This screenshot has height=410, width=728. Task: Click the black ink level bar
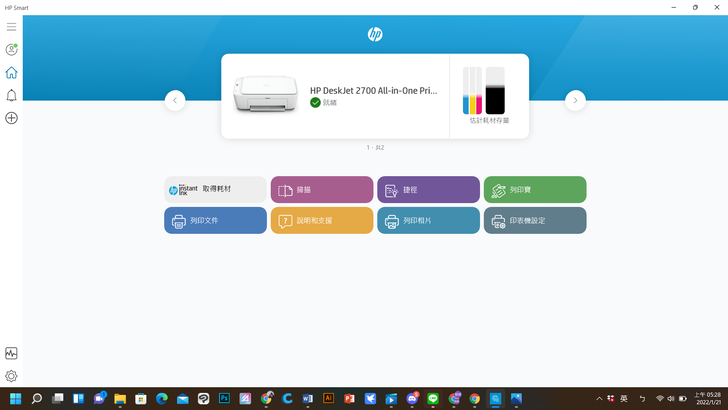pyautogui.click(x=495, y=91)
